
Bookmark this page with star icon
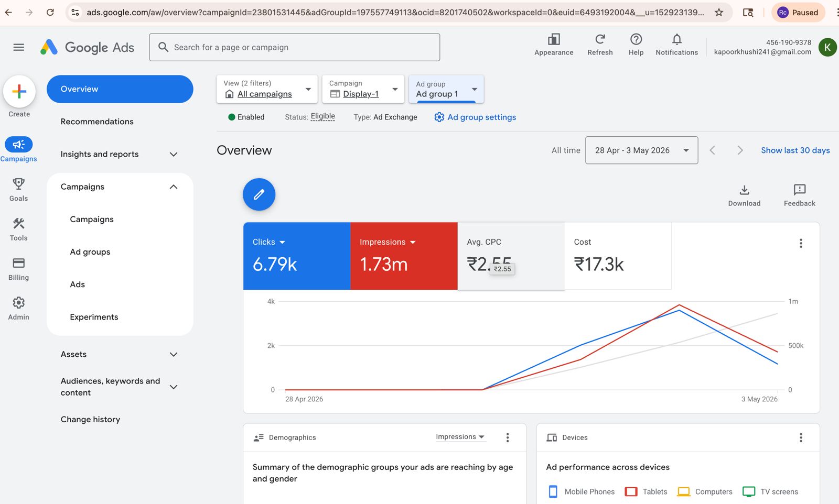tap(719, 12)
